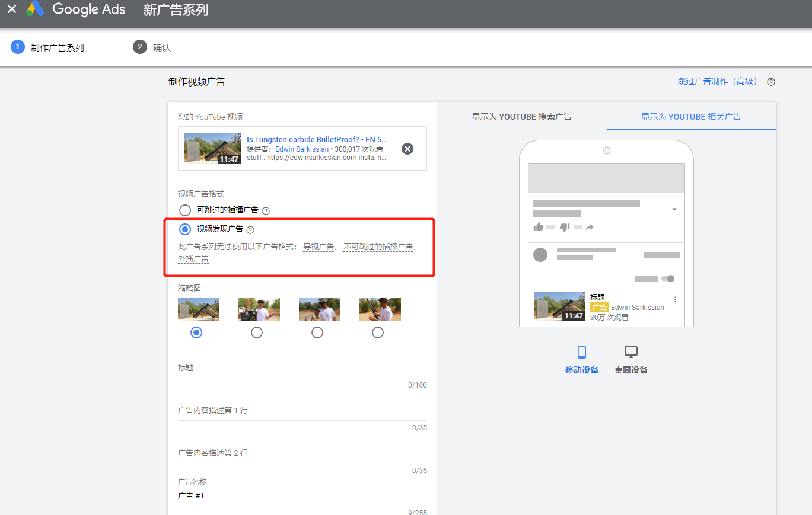
Task: Choose third thumbnail radio button
Action: tap(317, 332)
